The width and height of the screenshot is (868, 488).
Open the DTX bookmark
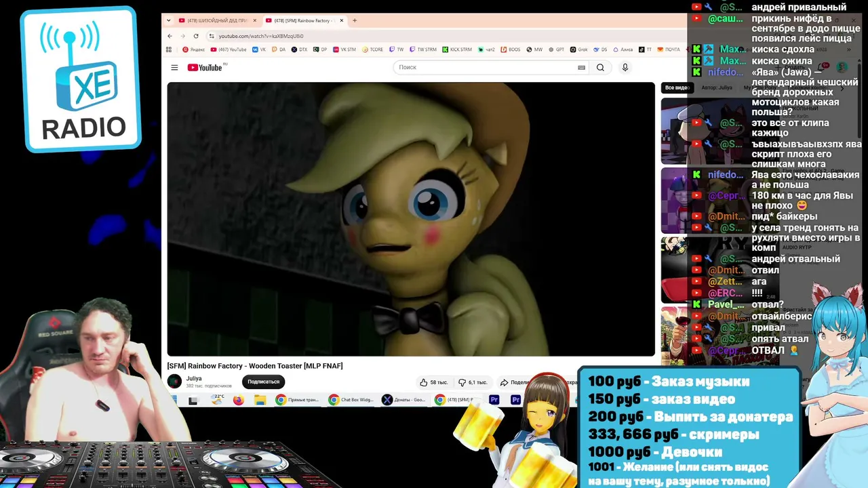299,49
